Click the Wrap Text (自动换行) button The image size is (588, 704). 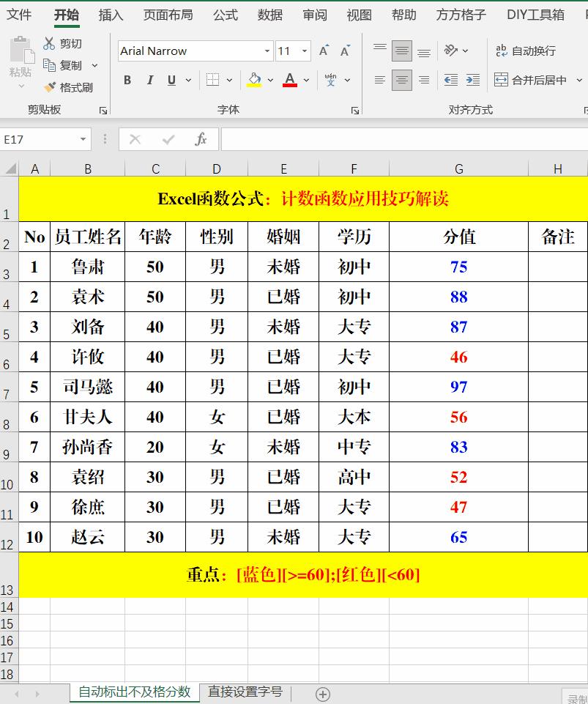(526, 51)
